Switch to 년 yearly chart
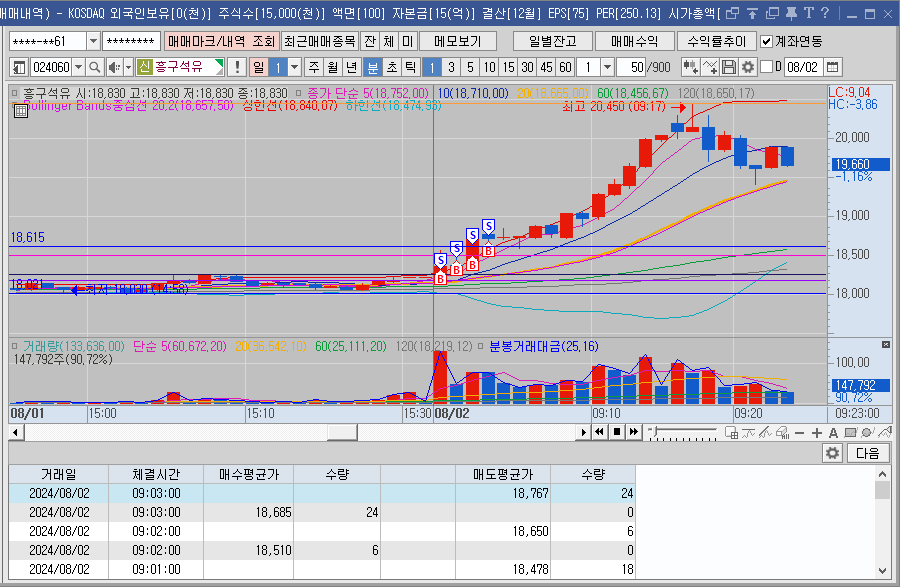This screenshot has width=900, height=587. tap(352, 68)
